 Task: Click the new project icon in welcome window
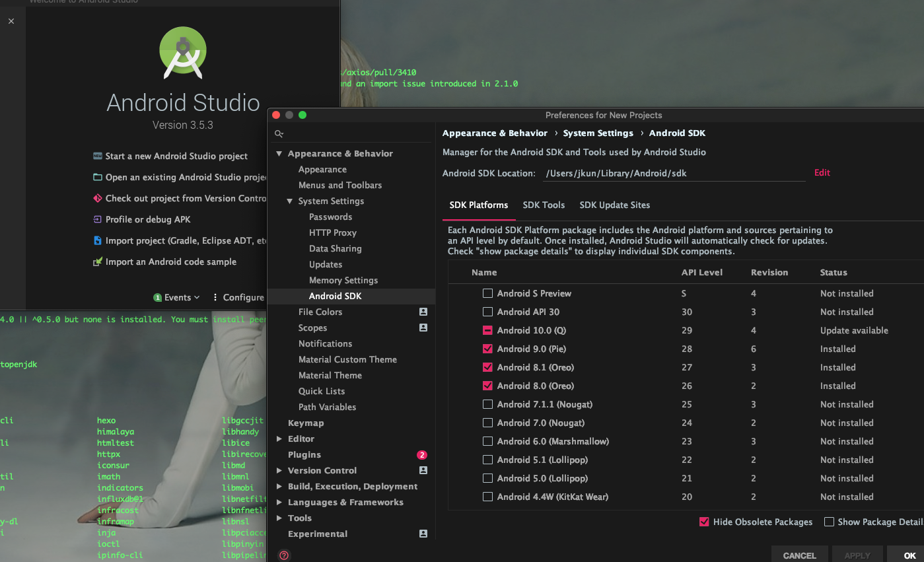[x=98, y=156]
